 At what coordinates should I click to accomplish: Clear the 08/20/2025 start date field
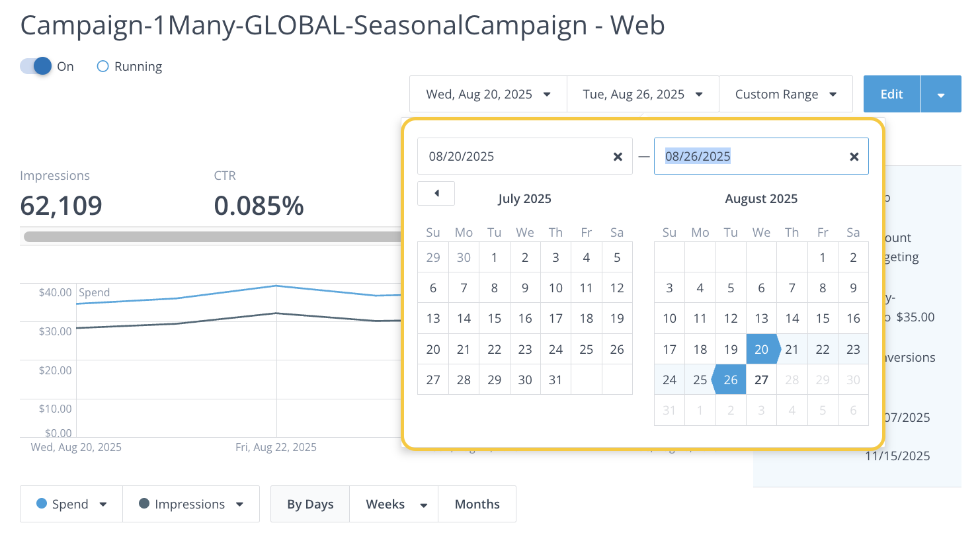(618, 157)
